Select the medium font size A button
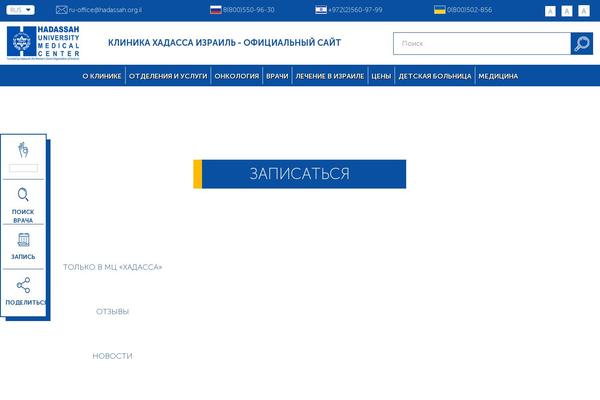The image size is (600, 400). click(567, 11)
